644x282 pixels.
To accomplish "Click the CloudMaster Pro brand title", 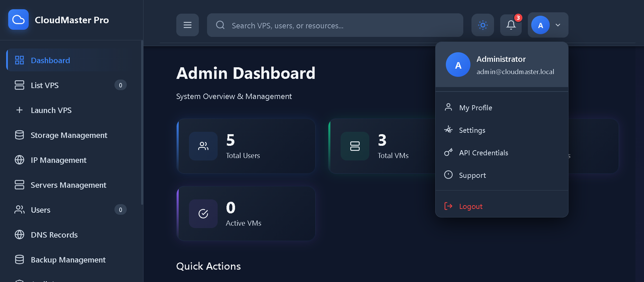I will (71, 20).
